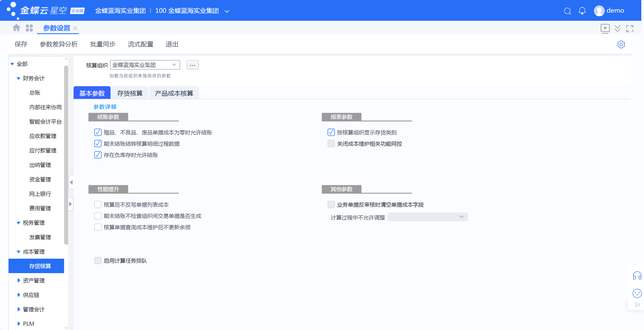
Task: Enable 启用计算任务排队 checkbox
Action: click(98, 260)
